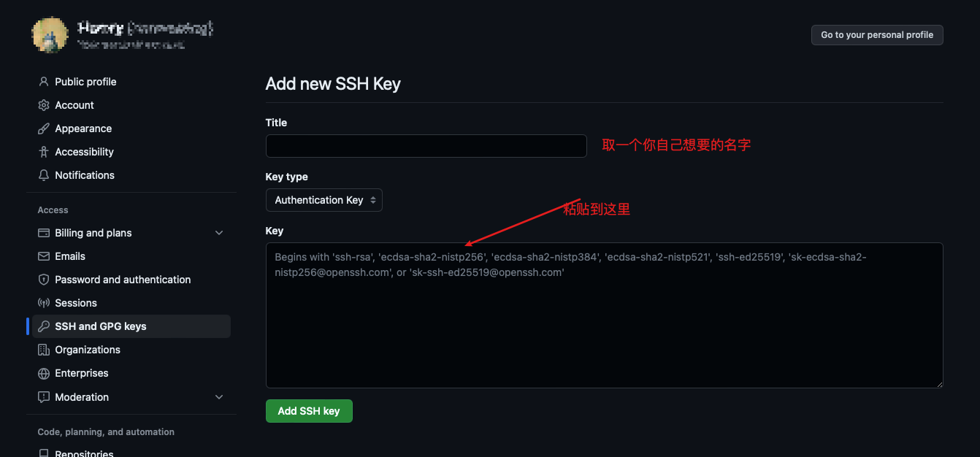Open the Key type dropdown
Image resolution: width=980 pixels, height=457 pixels.
[x=324, y=200]
